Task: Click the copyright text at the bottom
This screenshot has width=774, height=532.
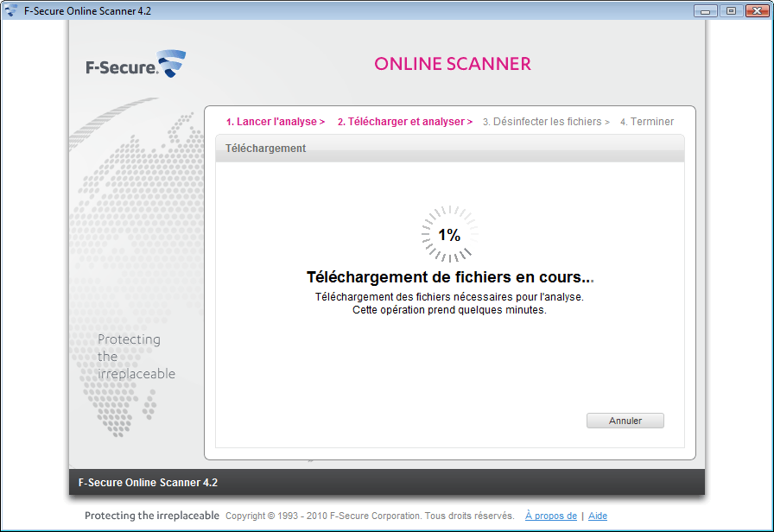Action: pos(370,516)
